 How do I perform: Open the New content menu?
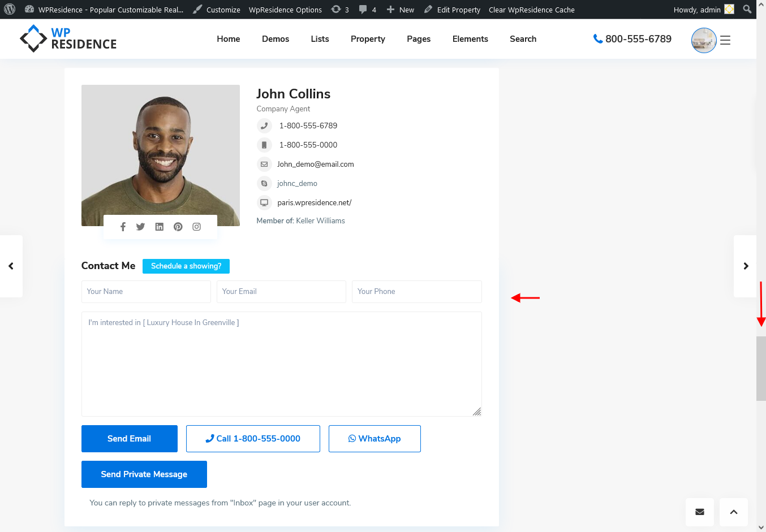click(x=400, y=10)
